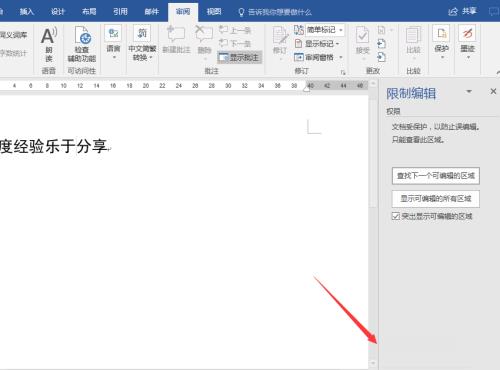Toggle Show Comments (显示批注)
Viewport: 500px width, 370px height.
coord(239,57)
